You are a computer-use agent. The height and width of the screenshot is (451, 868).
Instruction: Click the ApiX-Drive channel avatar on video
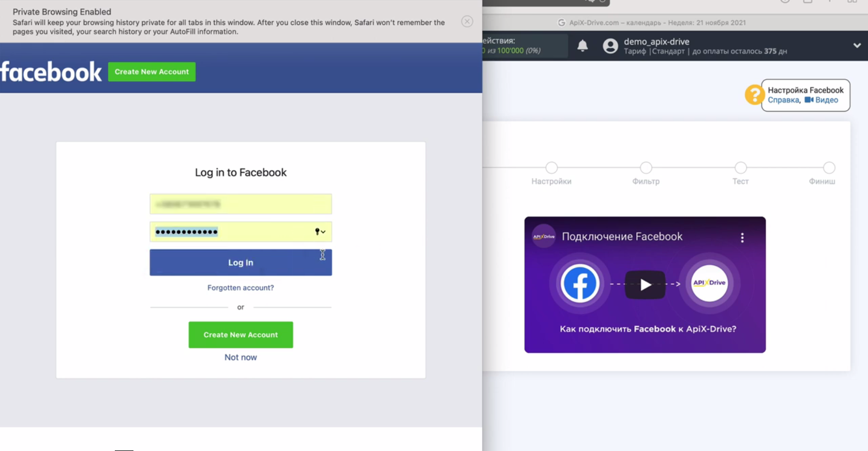pos(544,236)
